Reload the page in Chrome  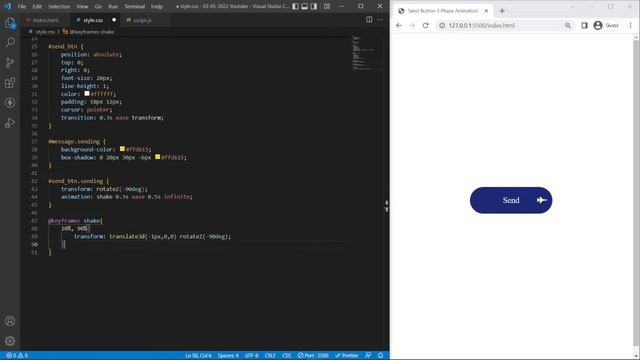[x=425, y=25]
